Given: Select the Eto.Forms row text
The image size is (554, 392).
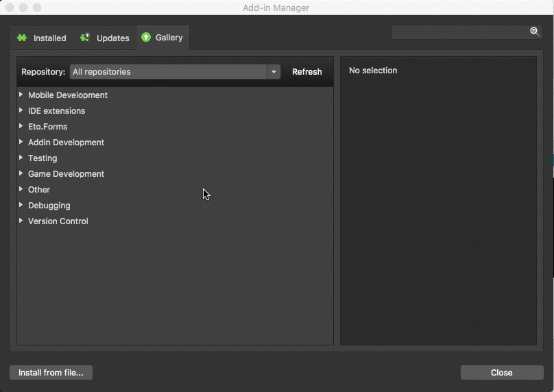Looking at the screenshot, I should (x=48, y=126).
